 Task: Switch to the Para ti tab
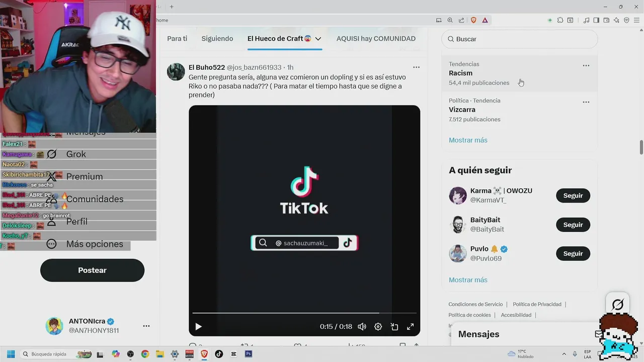pyautogui.click(x=177, y=39)
